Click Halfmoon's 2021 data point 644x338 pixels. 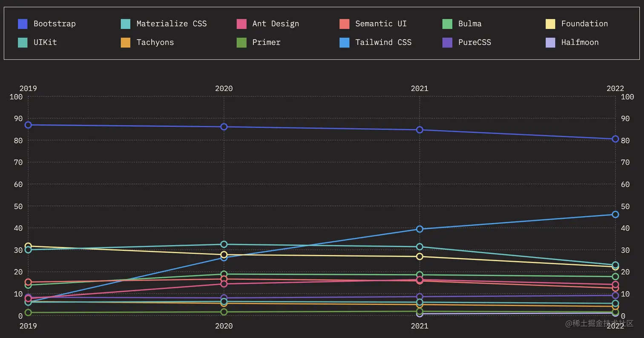[420, 314]
